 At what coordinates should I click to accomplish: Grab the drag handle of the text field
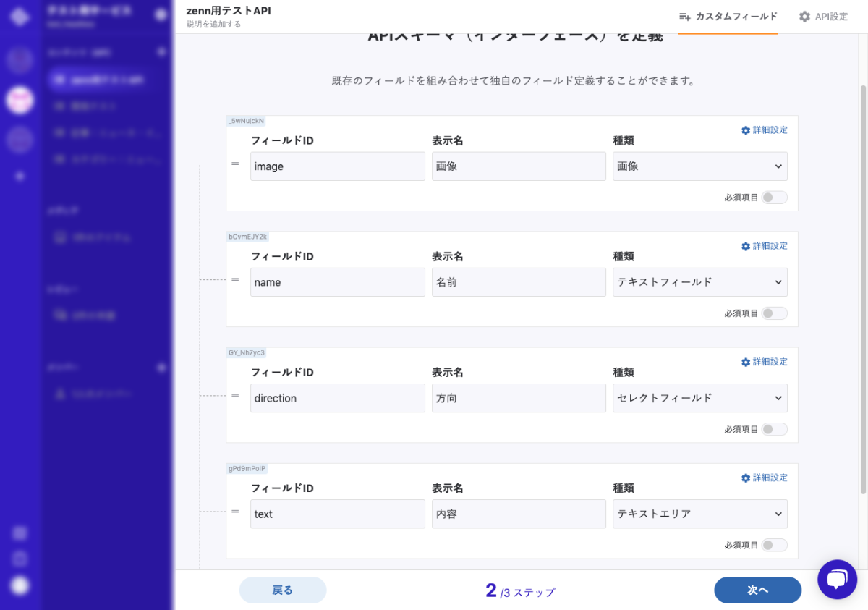(x=235, y=511)
